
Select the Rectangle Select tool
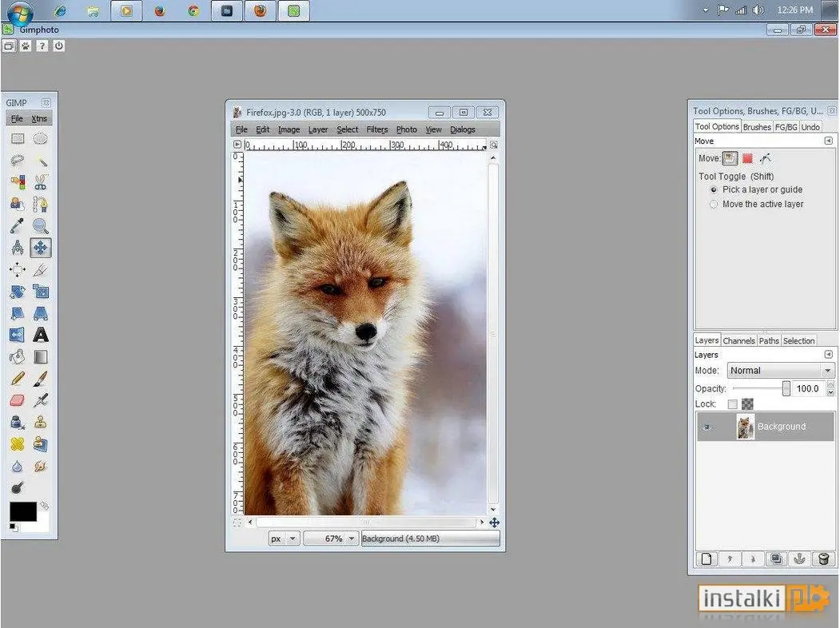click(x=18, y=139)
